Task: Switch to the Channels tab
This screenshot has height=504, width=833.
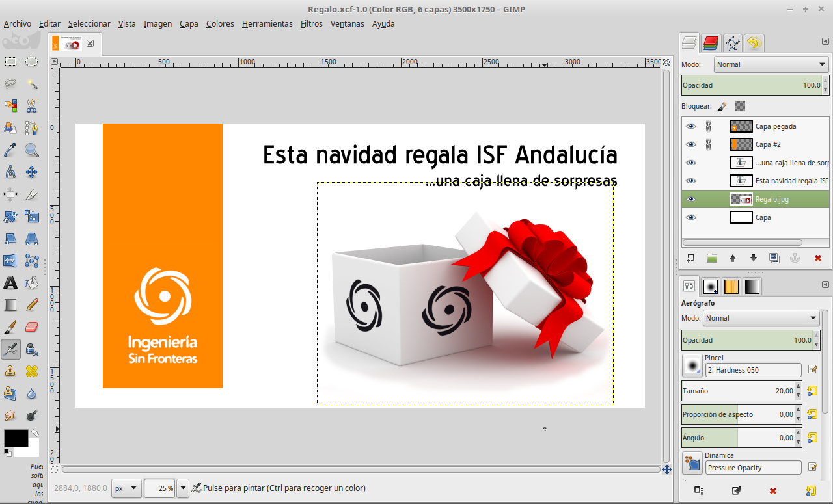Action: pyautogui.click(x=711, y=44)
